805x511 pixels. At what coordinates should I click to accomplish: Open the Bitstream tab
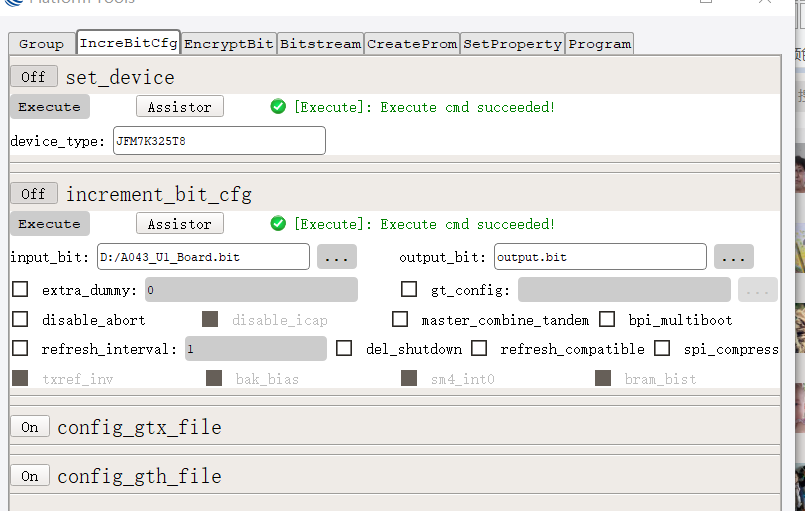coord(320,44)
